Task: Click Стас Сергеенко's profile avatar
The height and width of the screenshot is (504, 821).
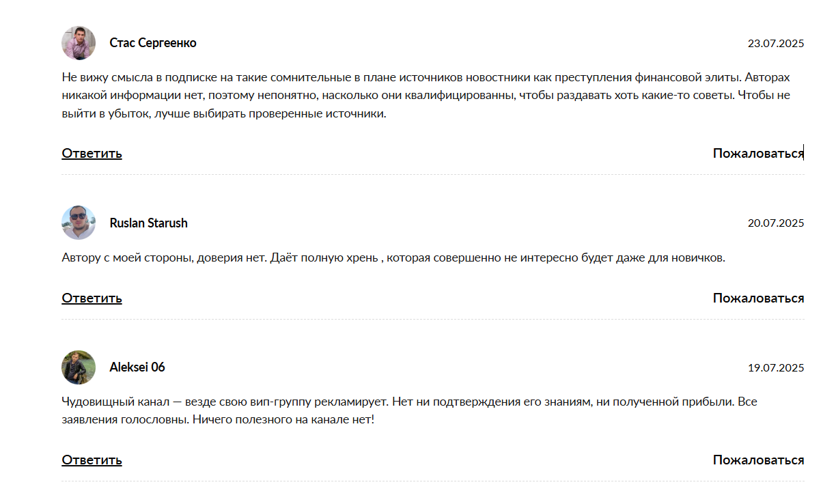Action: (79, 43)
